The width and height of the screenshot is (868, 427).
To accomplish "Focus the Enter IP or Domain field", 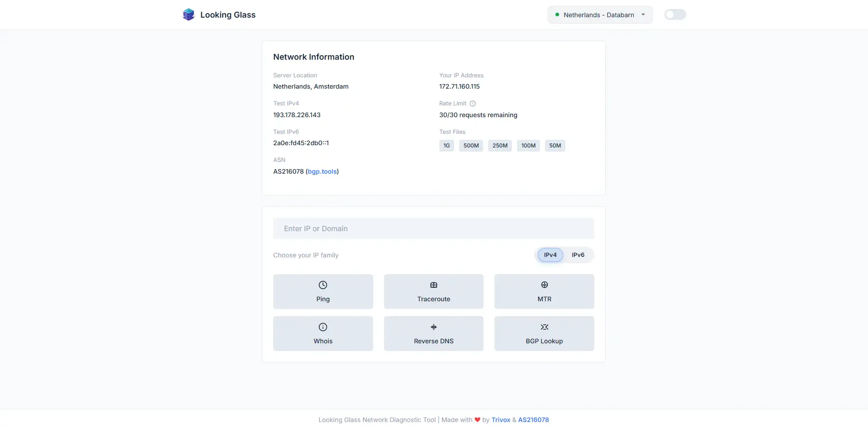I will tap(434, 228).
